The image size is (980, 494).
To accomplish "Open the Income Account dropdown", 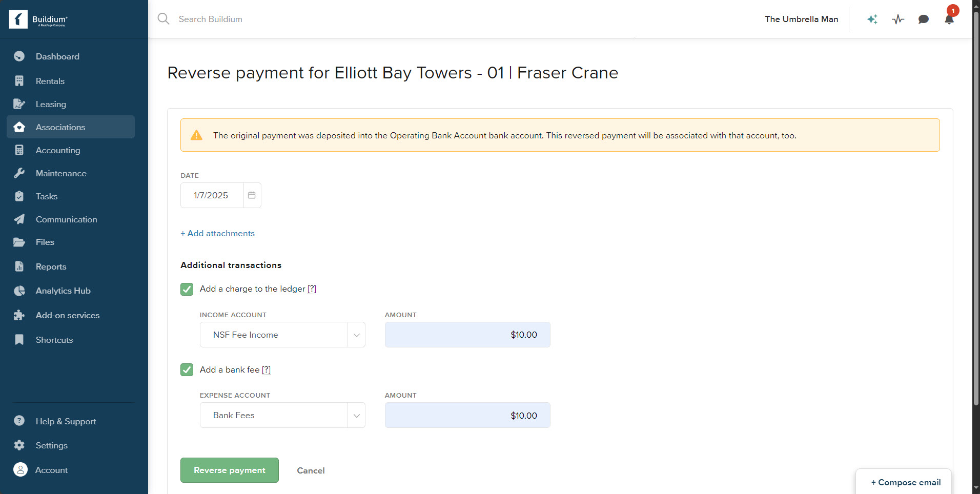I will [356, 335].
